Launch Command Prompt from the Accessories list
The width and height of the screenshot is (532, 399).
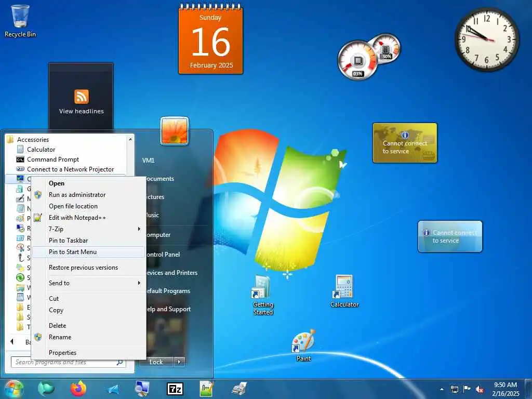(x=52, y=159)
